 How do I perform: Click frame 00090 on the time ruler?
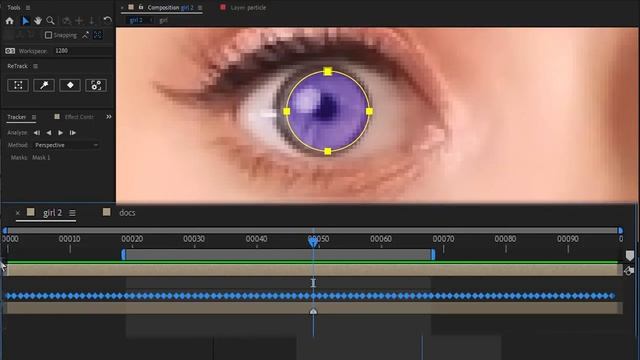568,239
